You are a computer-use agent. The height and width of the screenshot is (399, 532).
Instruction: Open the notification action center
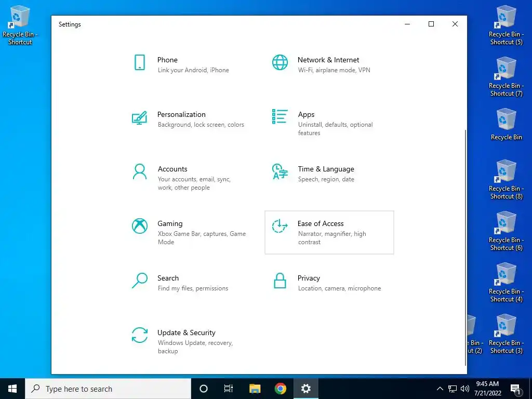click(516, 389)
